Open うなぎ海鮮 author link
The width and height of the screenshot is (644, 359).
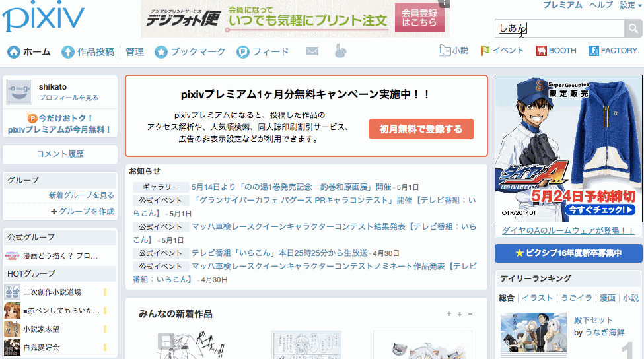pos(604,332)
